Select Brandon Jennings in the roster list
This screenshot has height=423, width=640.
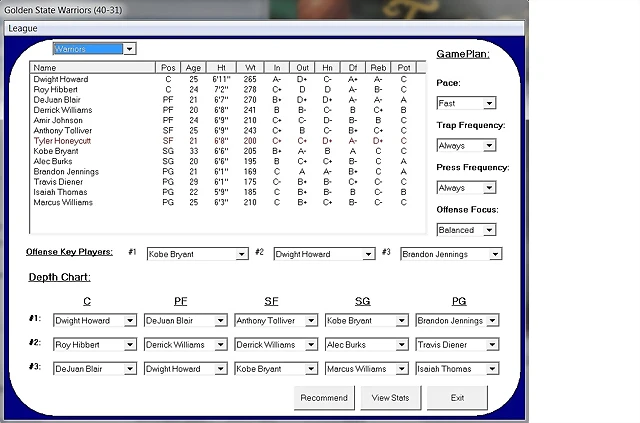pyautogui.click(x=228, y=171)
